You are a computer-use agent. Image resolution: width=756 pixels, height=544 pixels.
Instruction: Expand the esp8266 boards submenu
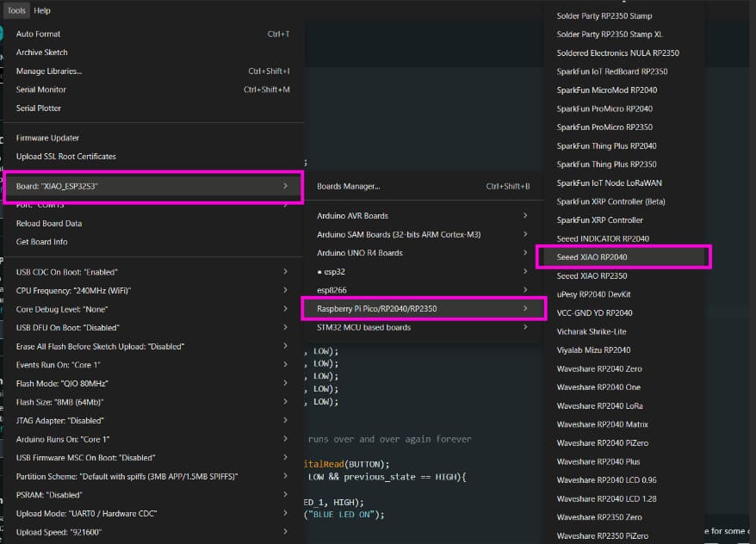tap(332, 290)
